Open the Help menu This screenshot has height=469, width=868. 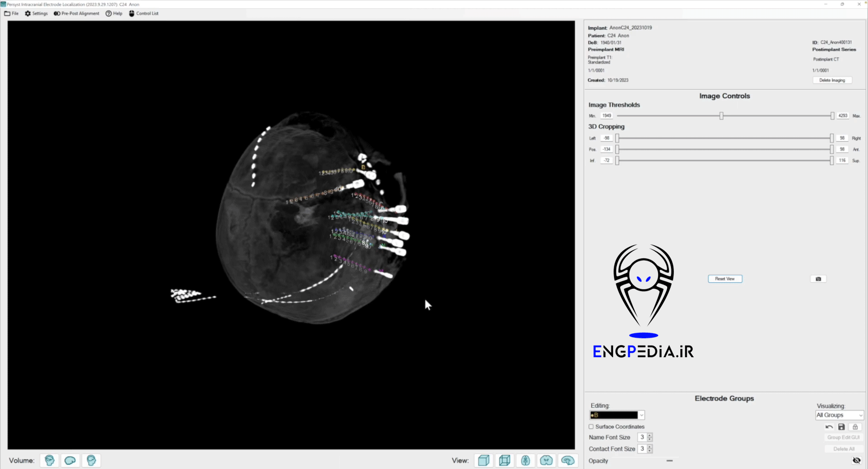(114, 14)
